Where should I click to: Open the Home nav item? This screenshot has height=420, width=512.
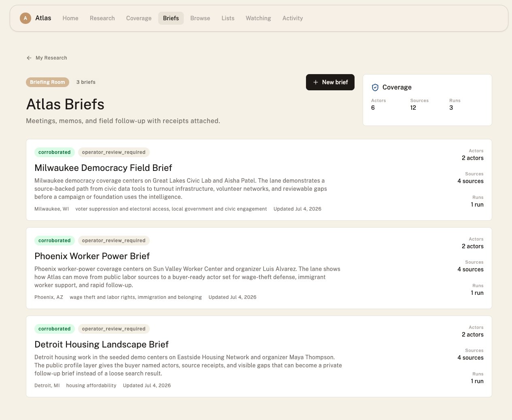[x=70, y=18]
